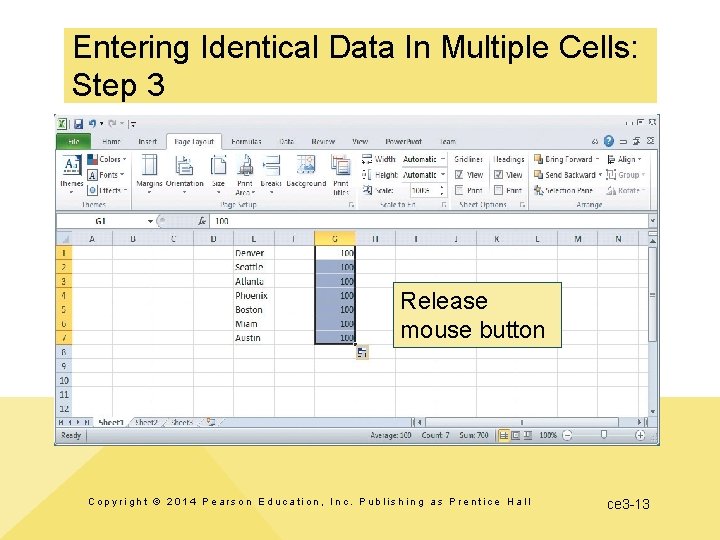Viewport: 720px width, 540px height.
Task: Open the theme Effects menu
Action: (107, 190)
